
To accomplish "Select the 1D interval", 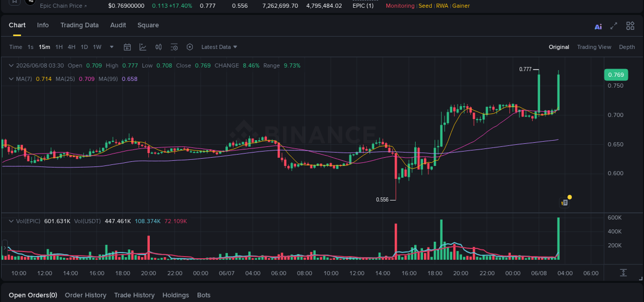I will click(x=84, y=47).
